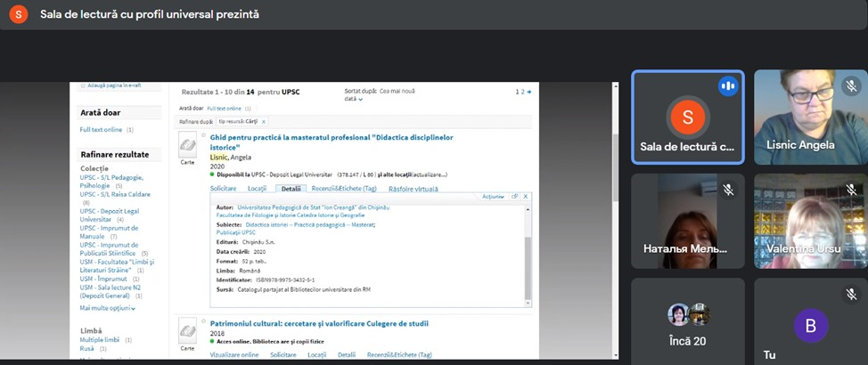Click the book icon of the Ghid pentru practică result
This screenshot has width=868, height=365.
(x=187, y=145)
